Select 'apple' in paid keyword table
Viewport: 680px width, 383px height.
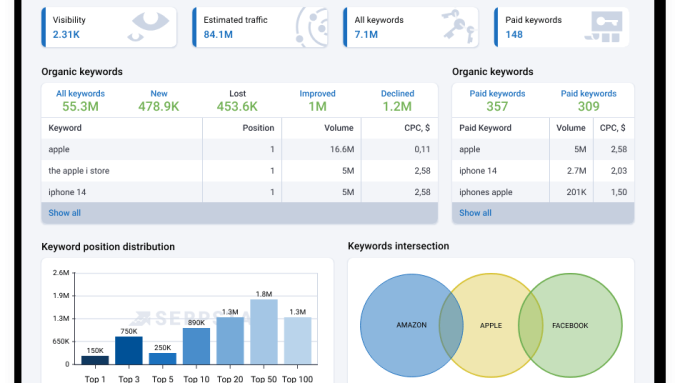point(470,149)
